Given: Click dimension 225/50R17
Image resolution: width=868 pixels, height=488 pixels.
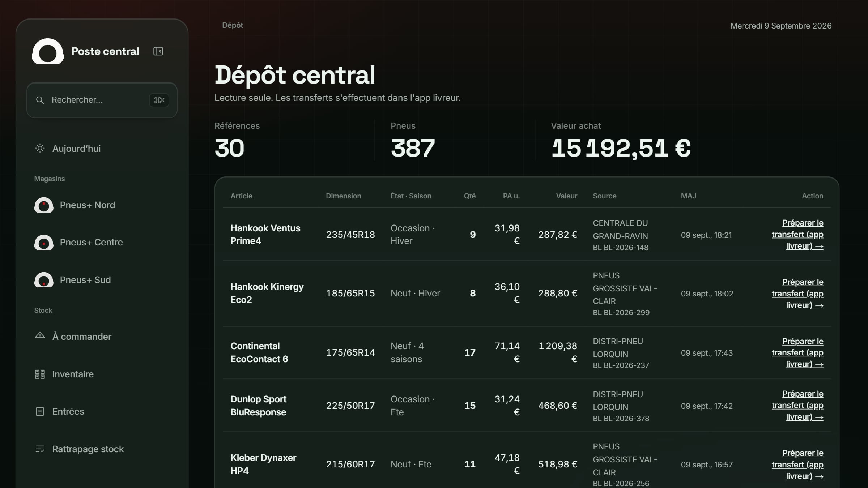Looking at the screenshot, I should click(x=350, y=406).
